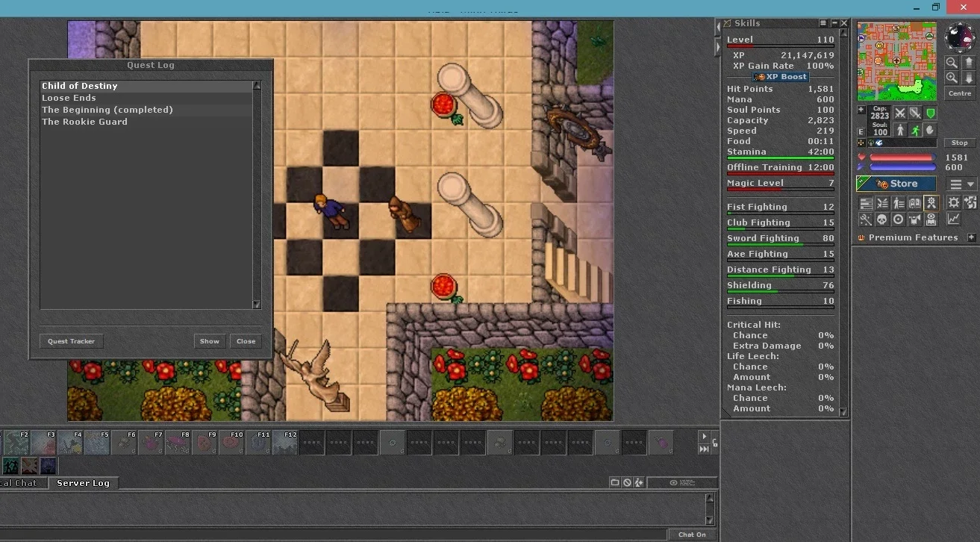Image resolution: width=980 pixels, height=542 pixels.
Task: Open the skull unjustified points icon
Action: [x=882, y=219]
